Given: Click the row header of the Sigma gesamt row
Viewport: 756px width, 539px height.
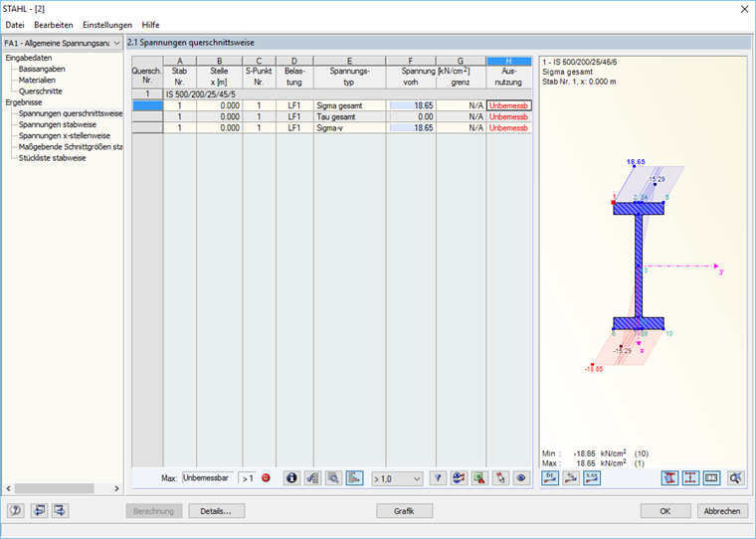Looking at the screenshot, I should click(147, 105).
